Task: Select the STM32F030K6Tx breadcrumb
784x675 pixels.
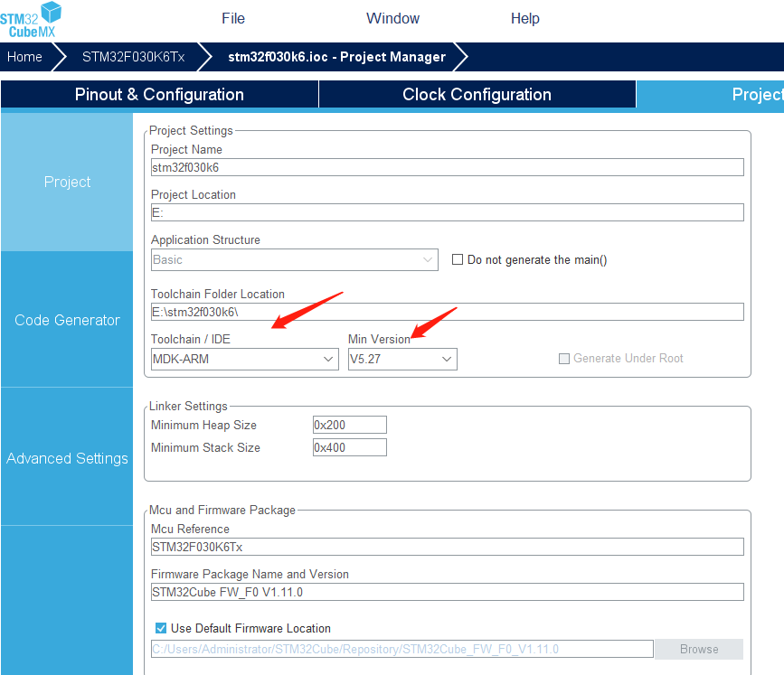Action: pos(134,57)
